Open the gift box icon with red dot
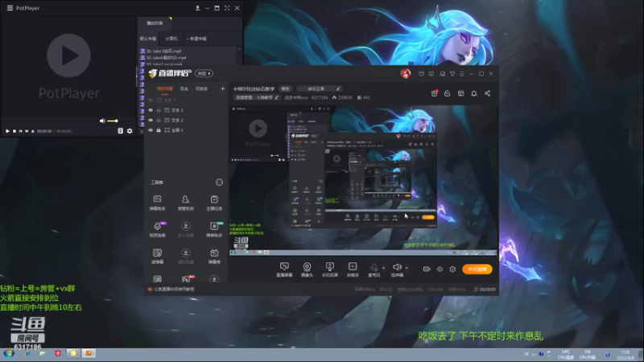 pyautogui.click(x=434, y=93)
